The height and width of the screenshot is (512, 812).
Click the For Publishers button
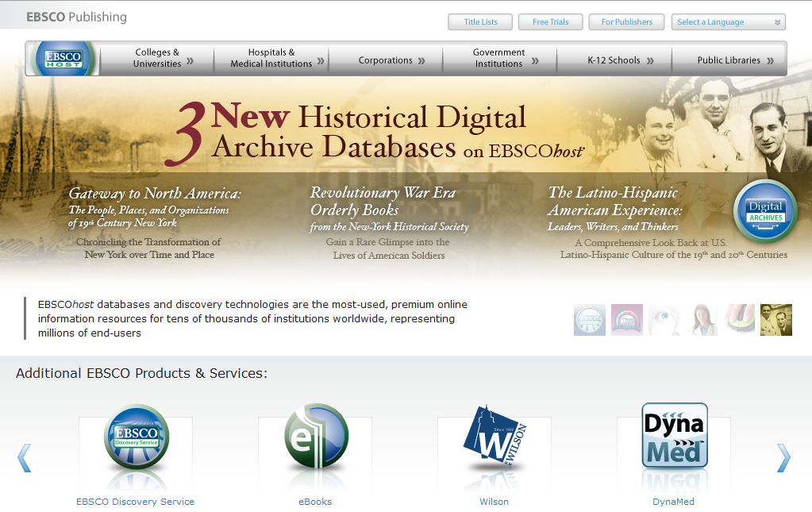coord(626,21)
